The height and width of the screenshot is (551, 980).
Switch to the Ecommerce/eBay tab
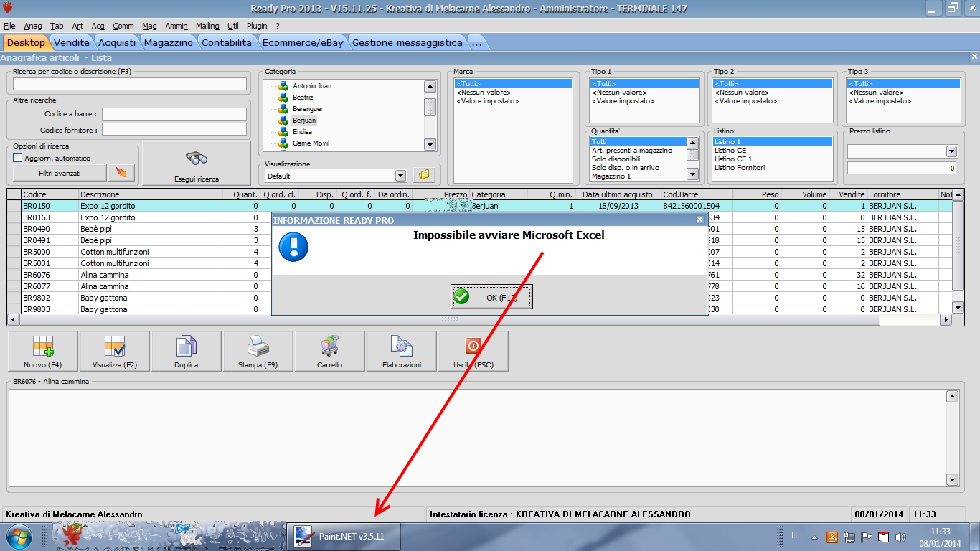pyautogui.click(x=304, y=42)
